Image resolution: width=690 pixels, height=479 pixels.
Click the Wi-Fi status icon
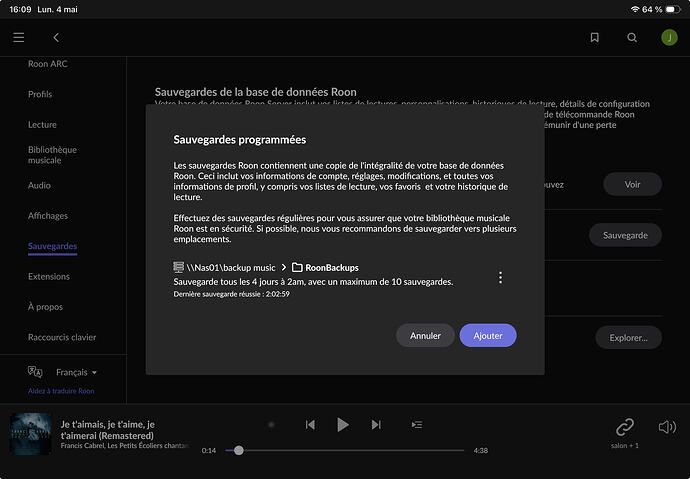[x=635, y=9]
